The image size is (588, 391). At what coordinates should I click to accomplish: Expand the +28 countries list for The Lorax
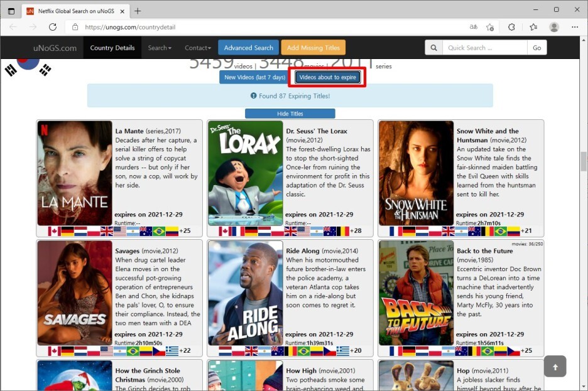(x=356, y=231)
